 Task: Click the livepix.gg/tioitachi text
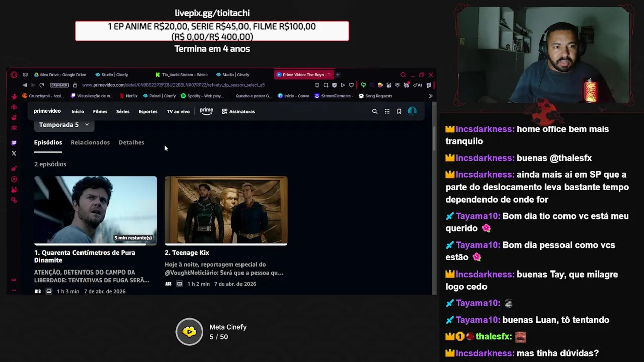[x=212, y=13]
